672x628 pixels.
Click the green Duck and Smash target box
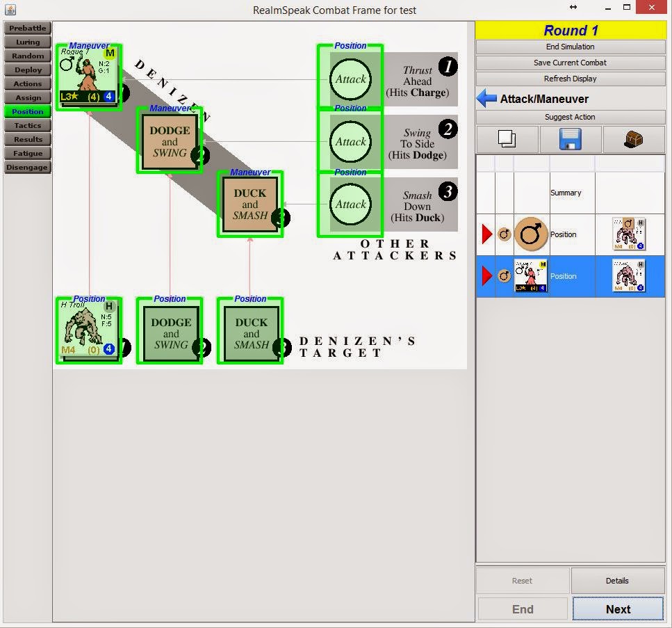pos(251,333)
